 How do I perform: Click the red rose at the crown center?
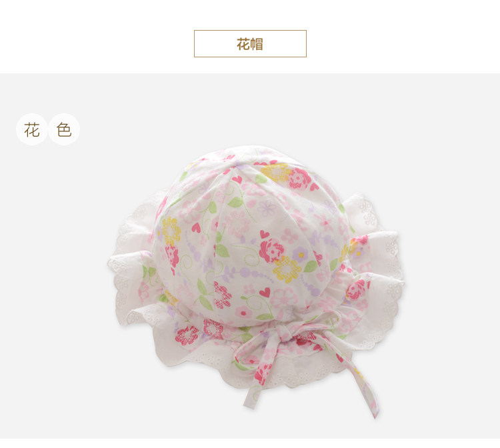[272, 249]
